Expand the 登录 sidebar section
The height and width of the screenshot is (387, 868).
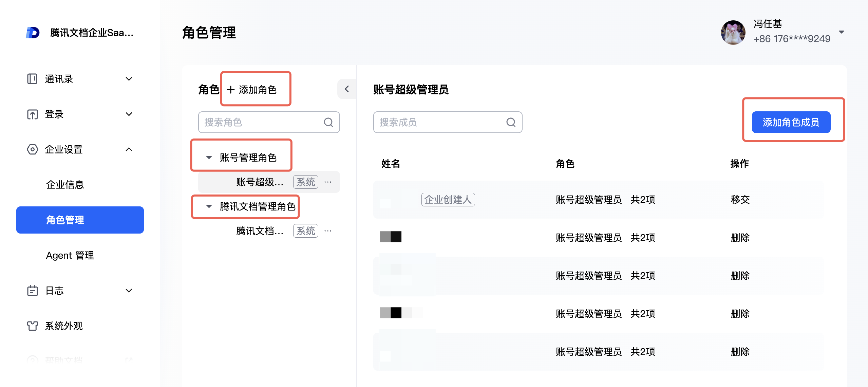click(129, 114)
